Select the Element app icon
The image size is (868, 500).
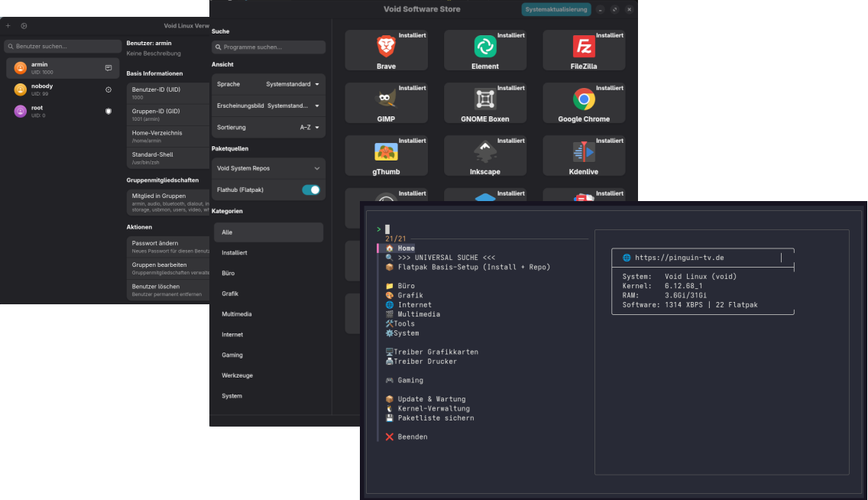click(484, 47)
